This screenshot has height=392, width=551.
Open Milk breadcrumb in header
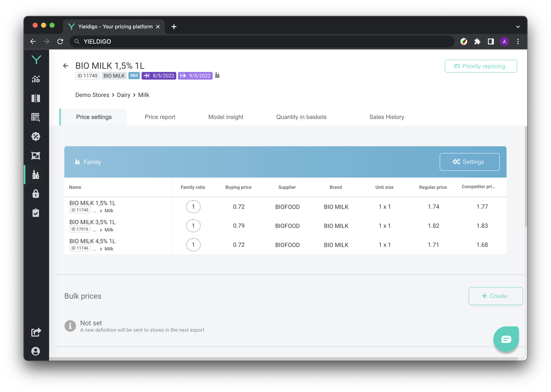[x=143, y=95]
